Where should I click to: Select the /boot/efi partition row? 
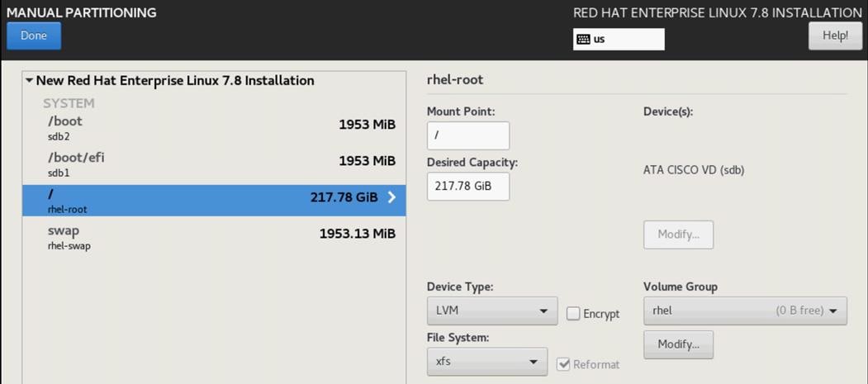point(214,165)
